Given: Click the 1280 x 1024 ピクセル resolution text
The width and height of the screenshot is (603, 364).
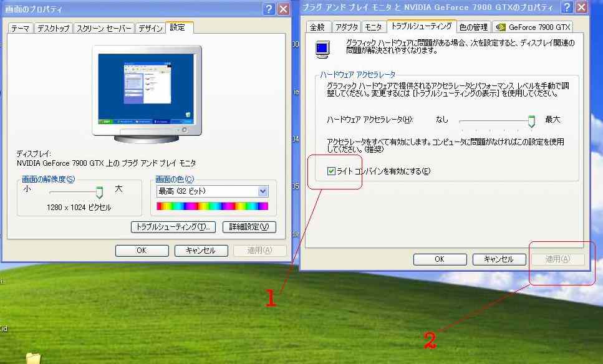Looking at the screenshot, I should pos(79,208).
